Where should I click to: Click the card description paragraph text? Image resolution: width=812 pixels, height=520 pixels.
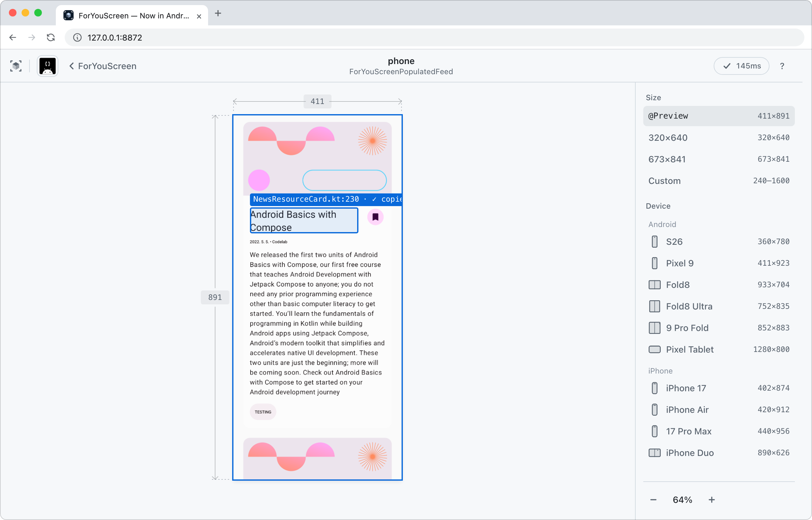coord(317,323)
